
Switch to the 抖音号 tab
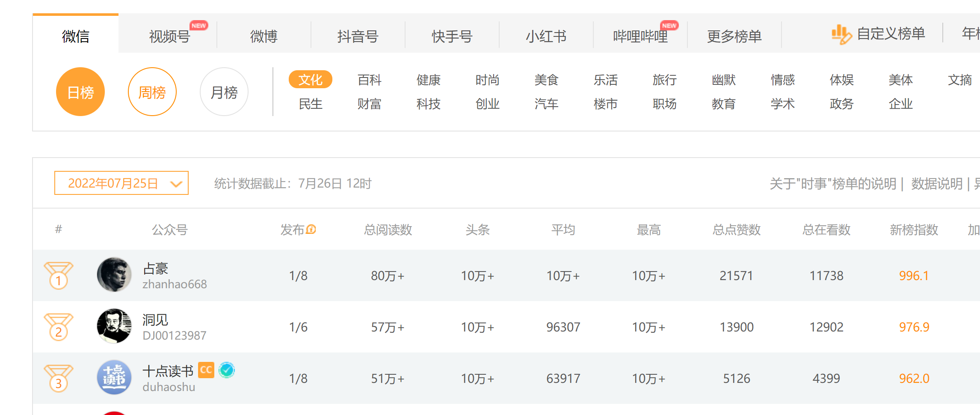pos(358,36)
